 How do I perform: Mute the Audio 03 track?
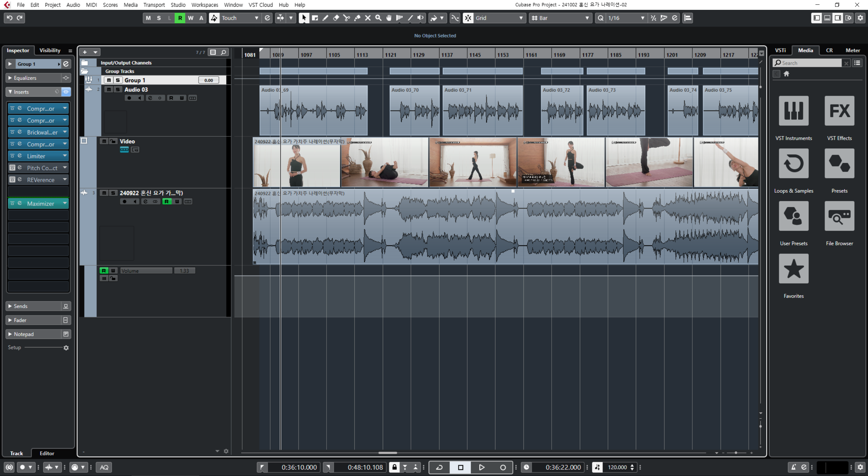pos(108,90)
